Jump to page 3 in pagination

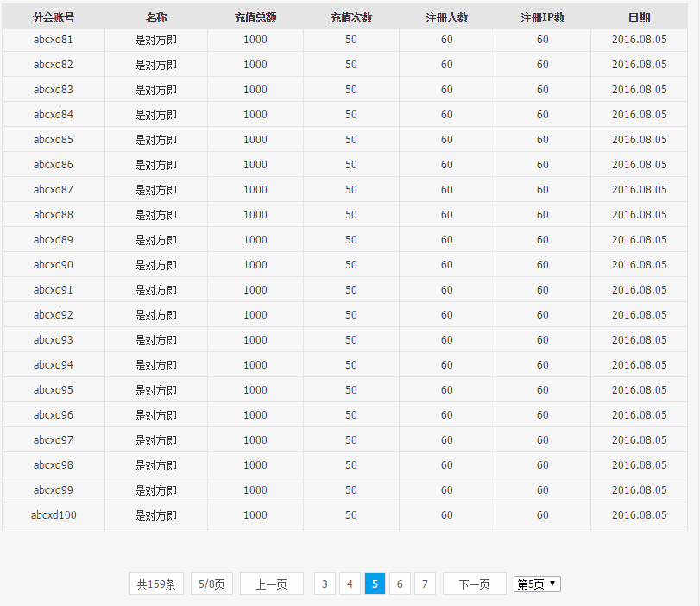325,584
